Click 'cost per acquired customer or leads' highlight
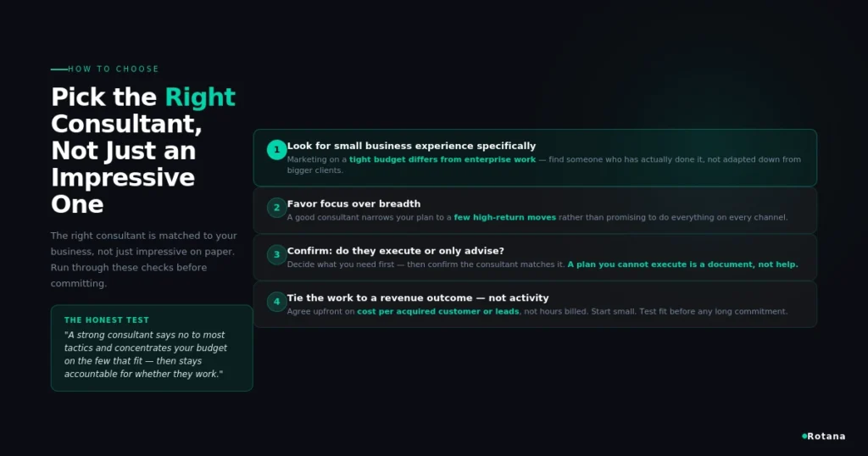 438,312
